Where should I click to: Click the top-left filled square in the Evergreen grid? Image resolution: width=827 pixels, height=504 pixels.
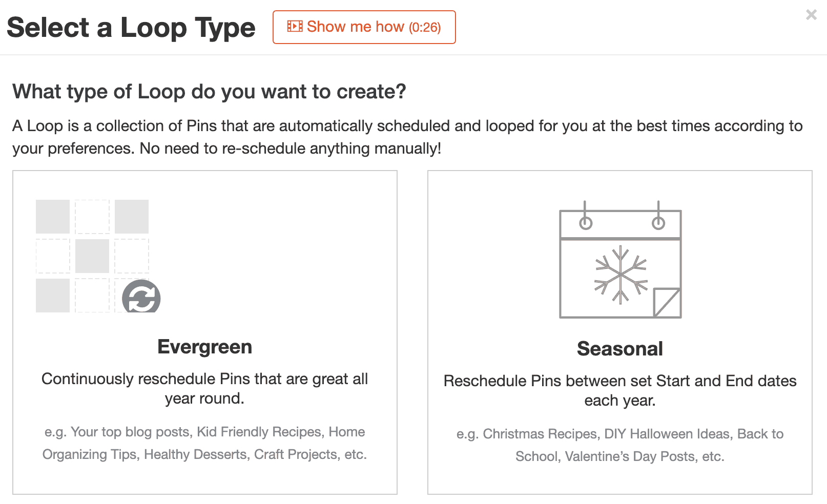(53, 217)
